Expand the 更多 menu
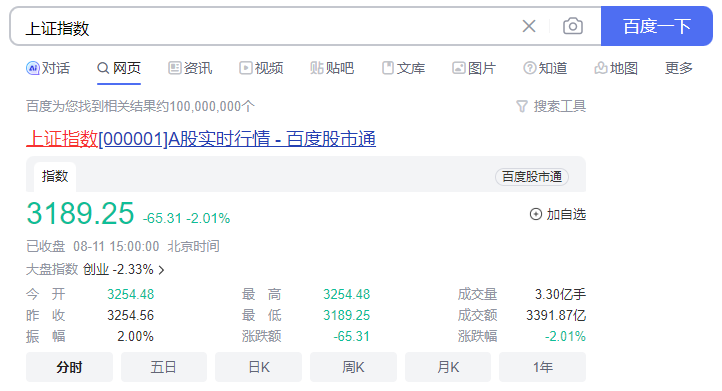The height and width of the screenshot is (391, 722). pyautogui.click(x=679, y=68)
